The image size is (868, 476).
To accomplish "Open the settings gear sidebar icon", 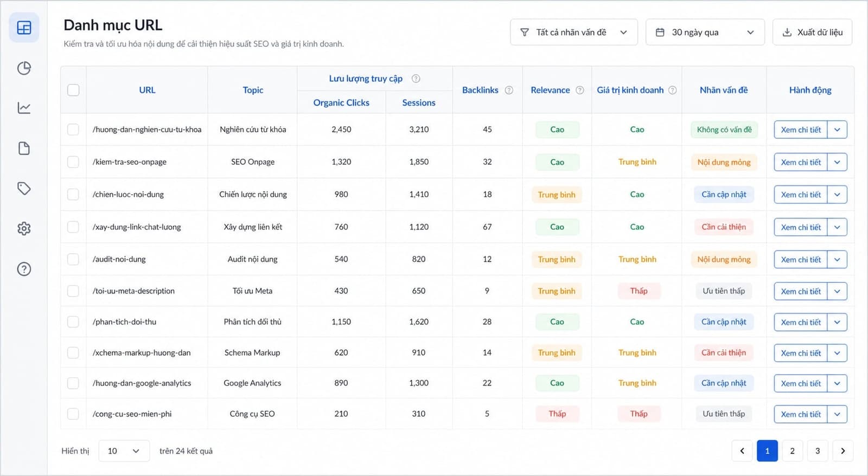I will click(x=24, y=228).
